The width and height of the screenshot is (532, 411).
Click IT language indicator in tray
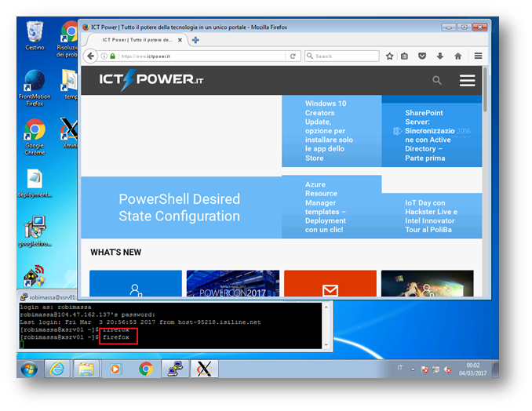click(x=400, y=368)
